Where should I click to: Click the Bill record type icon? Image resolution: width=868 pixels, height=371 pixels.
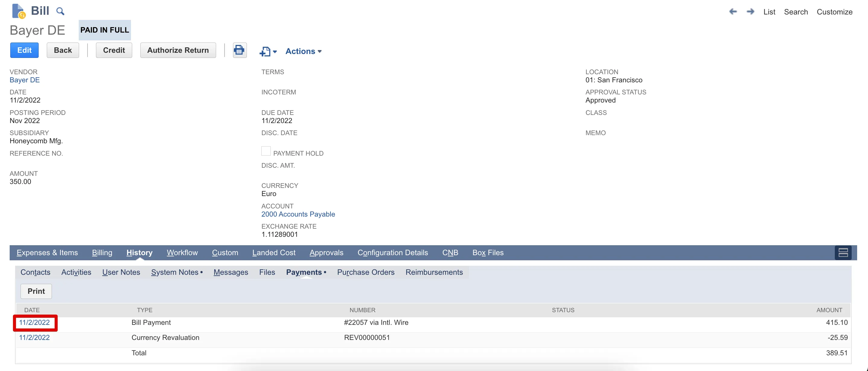[18, 11]
